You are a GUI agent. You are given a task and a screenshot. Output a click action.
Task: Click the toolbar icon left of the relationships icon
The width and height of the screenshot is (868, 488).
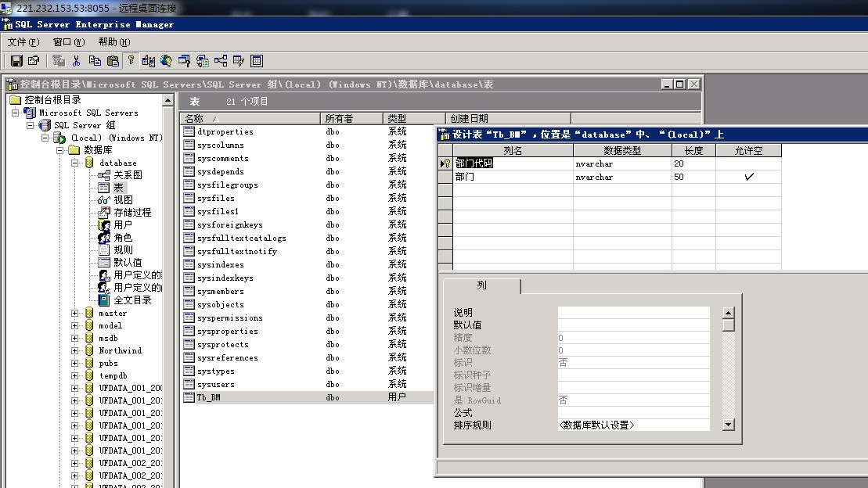[x=203, y=61]
